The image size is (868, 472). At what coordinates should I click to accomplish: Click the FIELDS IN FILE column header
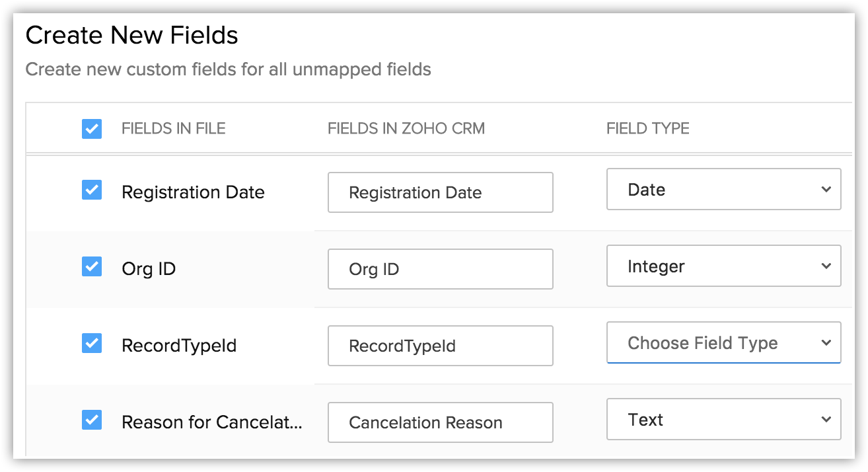tap(173, 129)
